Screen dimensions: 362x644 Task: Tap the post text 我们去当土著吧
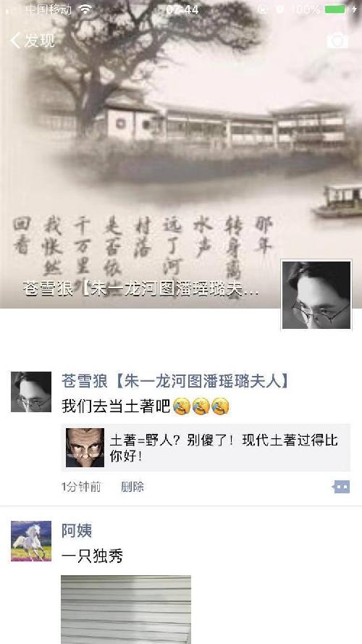(116, 406)
